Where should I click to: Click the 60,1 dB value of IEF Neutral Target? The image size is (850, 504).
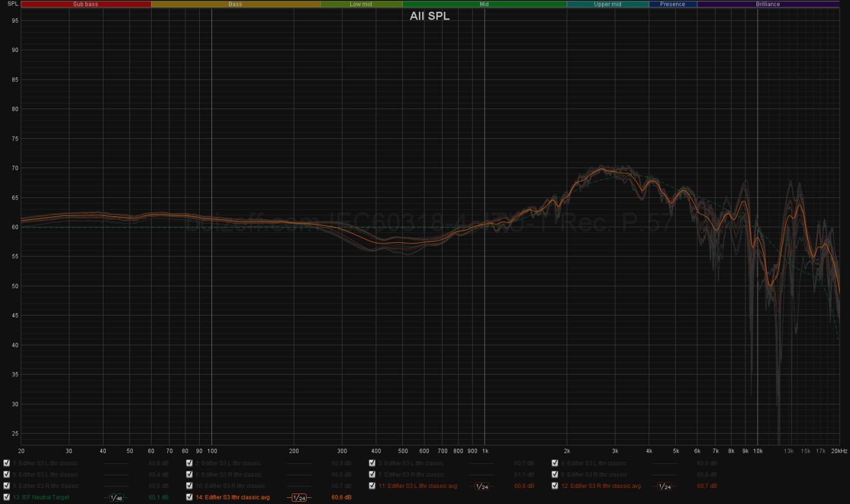tap(158, 497)
